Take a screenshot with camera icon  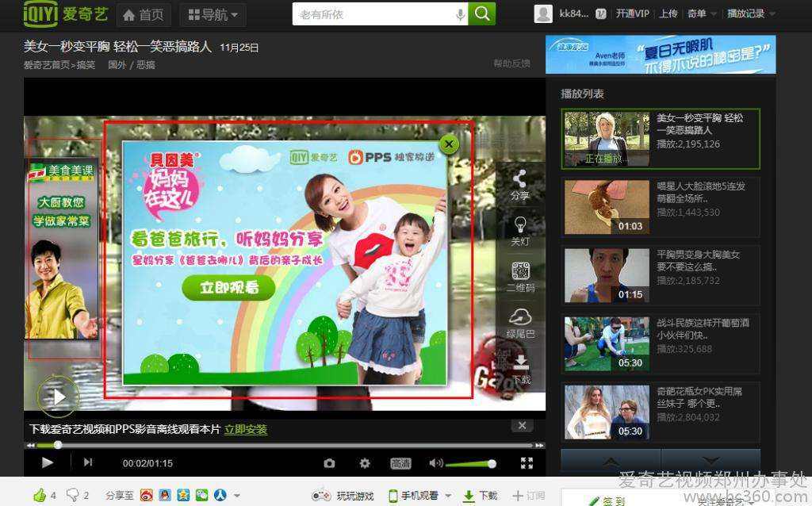click(x=329, y=463)
